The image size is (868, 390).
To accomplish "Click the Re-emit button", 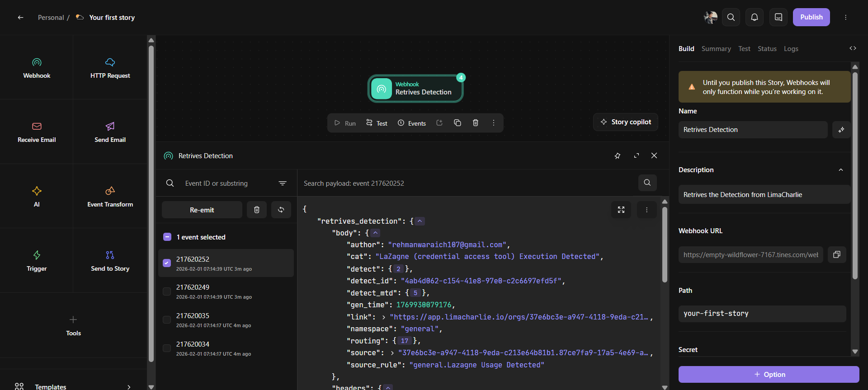I will coord(202,210).
